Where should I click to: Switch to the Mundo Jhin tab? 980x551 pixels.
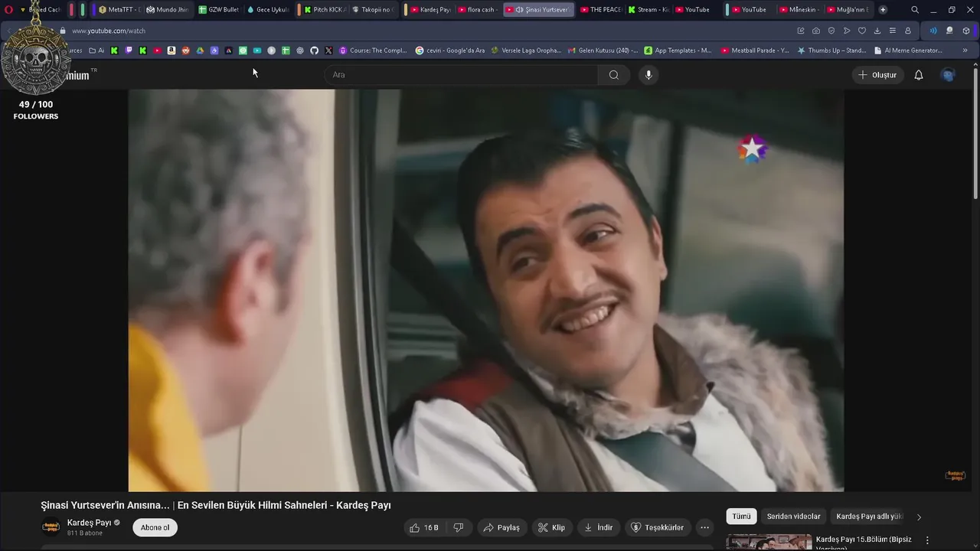click(x=167, y=10)
